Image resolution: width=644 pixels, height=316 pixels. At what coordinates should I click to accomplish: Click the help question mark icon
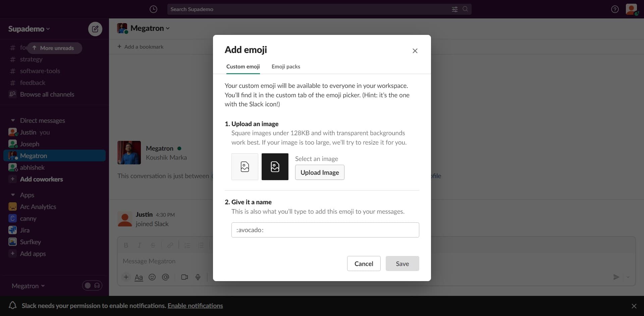pos(615,9)
